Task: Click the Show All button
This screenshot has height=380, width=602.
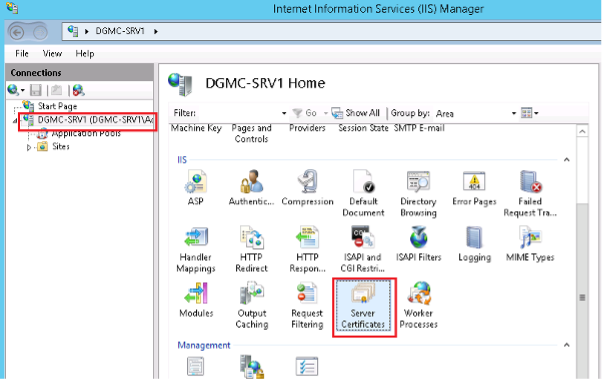Action: 356,113
